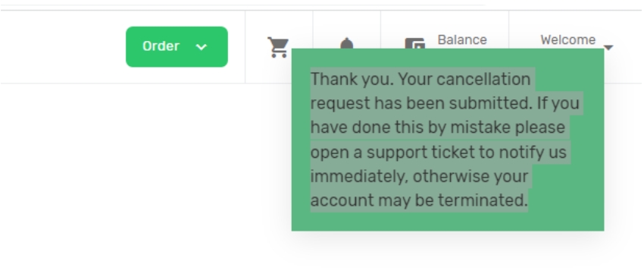The image size is (644, 280).
Task: Click the wallet icon beside Balance
Action: point(415,42)
